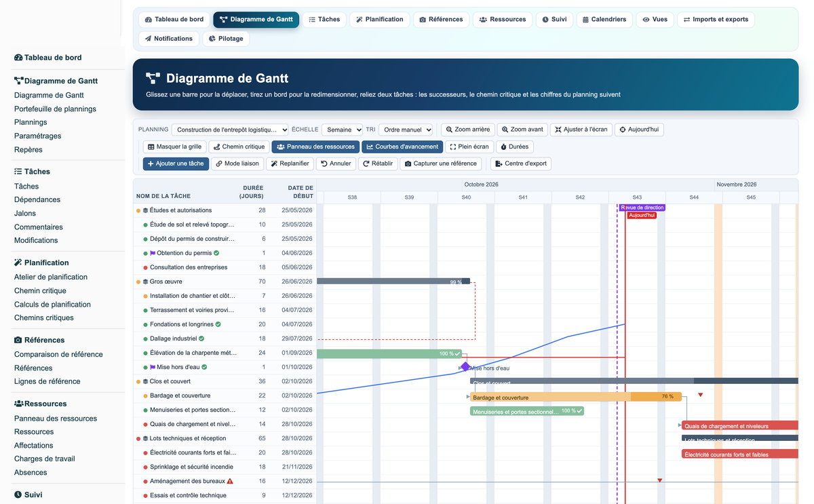Open Paramétrages in the sidebar
814x504 pixels.
point(37,136)
